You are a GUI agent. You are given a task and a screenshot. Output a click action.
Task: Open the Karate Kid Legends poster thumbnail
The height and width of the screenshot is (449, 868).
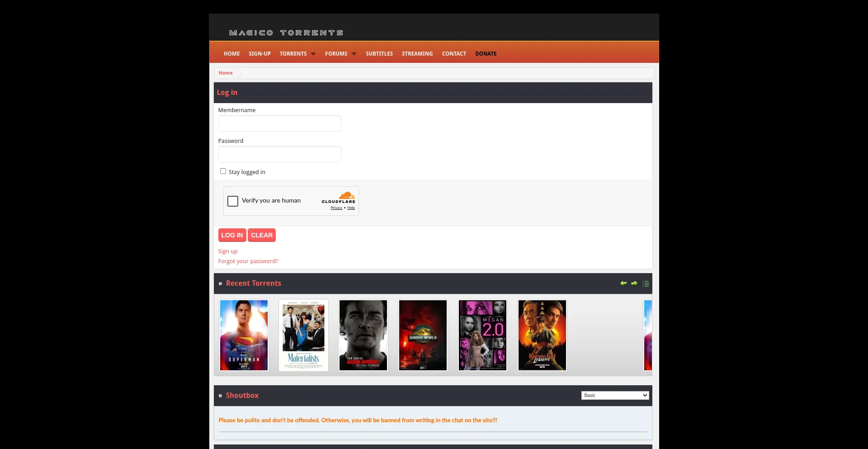(x=542, y=335)
